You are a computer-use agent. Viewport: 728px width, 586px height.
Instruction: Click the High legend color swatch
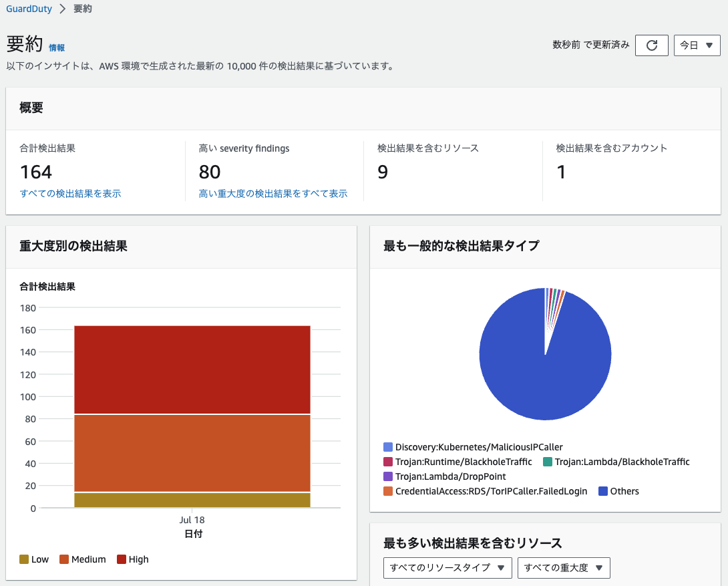[x=122, y=559]
